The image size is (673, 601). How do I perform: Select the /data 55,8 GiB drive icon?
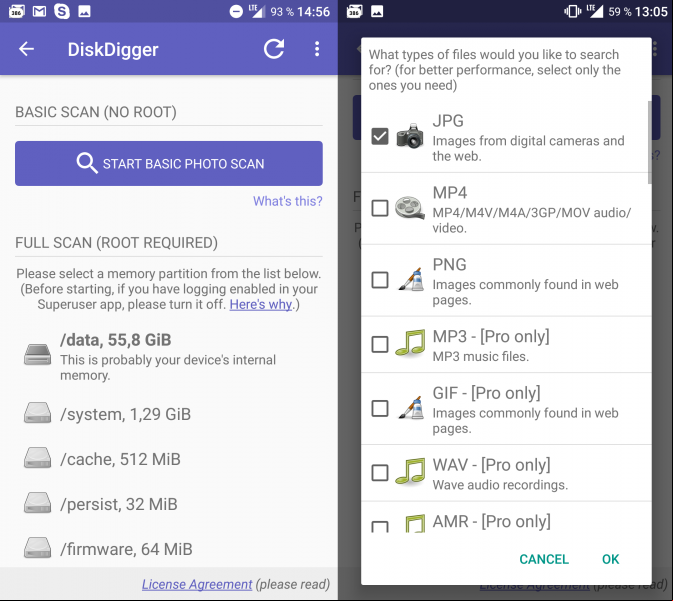click(x=37, y=355)
